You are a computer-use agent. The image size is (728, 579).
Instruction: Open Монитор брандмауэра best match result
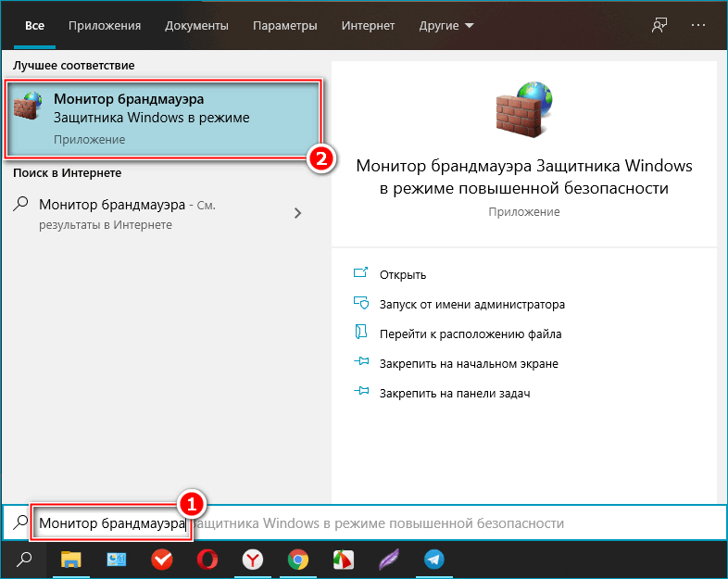[162, 119]
